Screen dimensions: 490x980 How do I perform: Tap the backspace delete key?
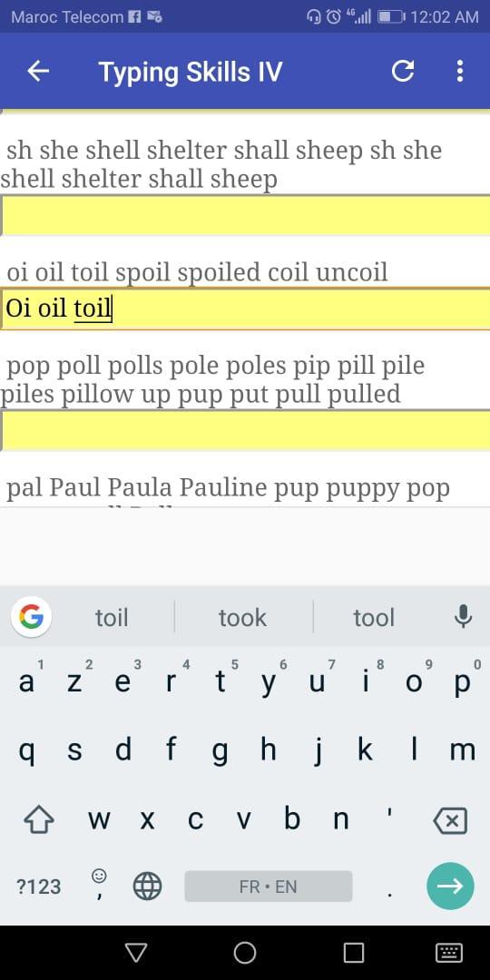pyautogui.click(x=449, y=820)
